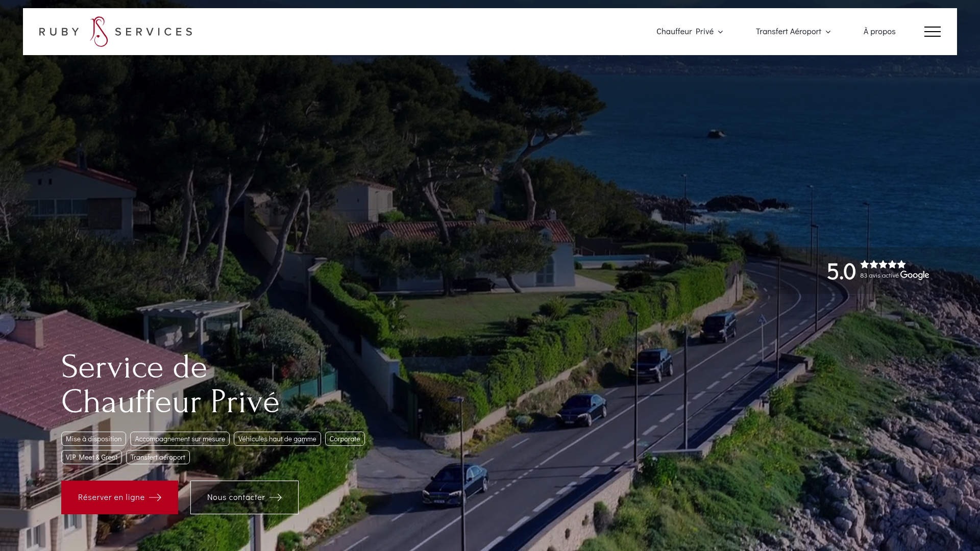This screenshot has width=980, height=551.
Task: Expand the Chauffeur Privé dropdown
Action: [690, 32]
